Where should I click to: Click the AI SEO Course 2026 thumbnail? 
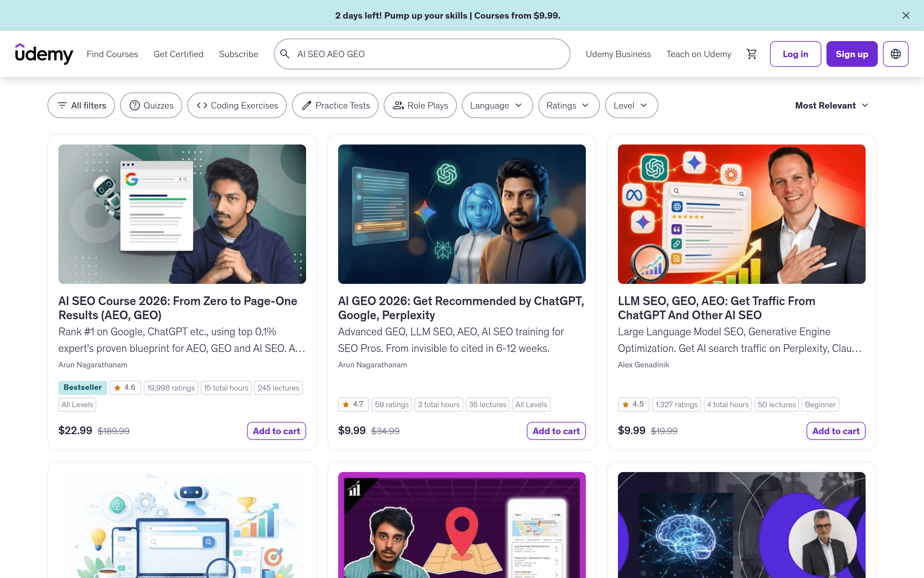[182, 214]
